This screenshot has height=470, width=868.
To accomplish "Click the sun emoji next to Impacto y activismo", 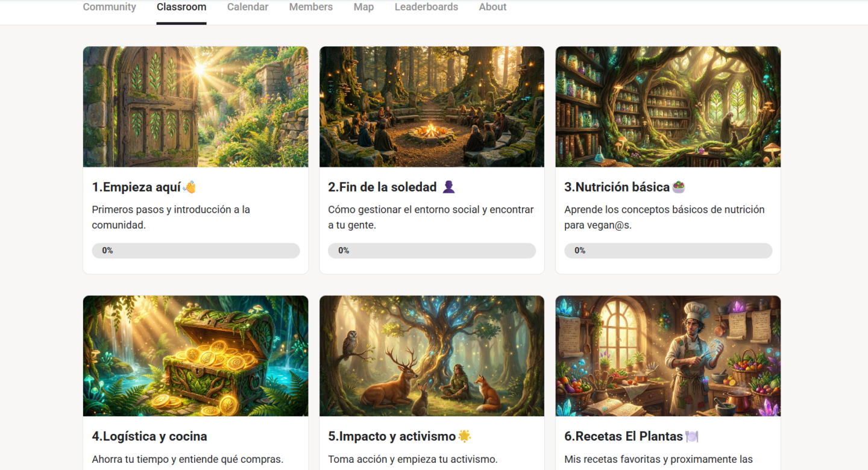I will click(x=464, y=436).
